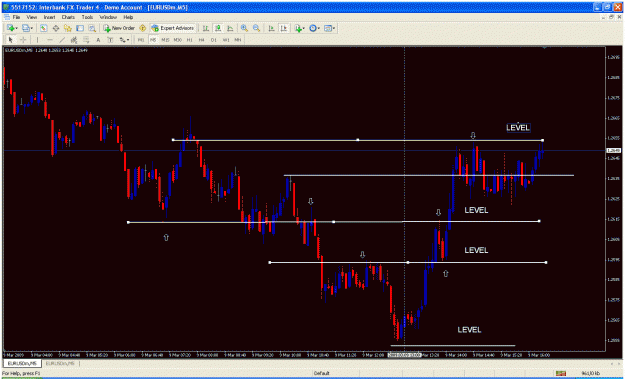Click the application icon beside File menu
Screen dimensions: 625x379
pyautogui.click(x=7, y=18)
